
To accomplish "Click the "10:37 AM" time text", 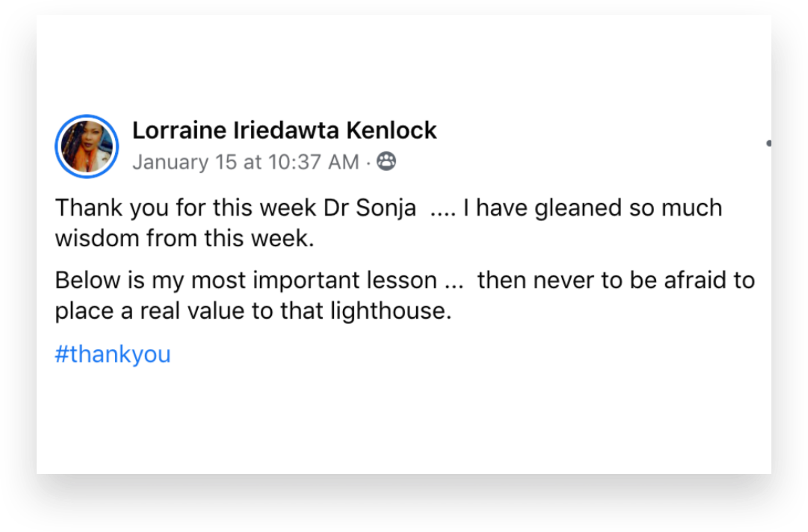I will pyautogui.click(x=313, y=162).
